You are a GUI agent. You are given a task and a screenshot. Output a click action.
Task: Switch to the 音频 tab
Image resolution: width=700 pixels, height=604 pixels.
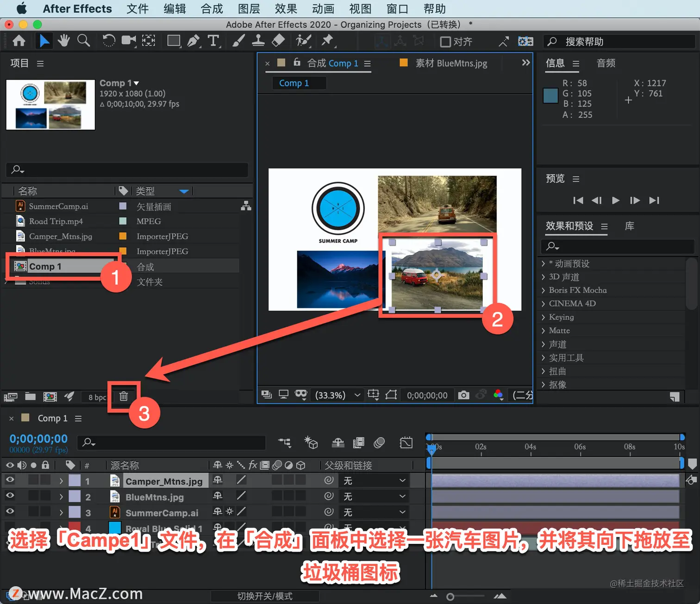pos(606,63)
